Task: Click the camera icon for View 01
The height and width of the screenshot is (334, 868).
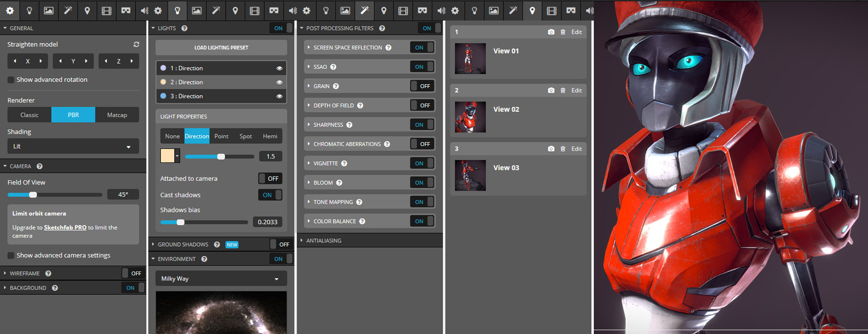Action: coord(551,32)
